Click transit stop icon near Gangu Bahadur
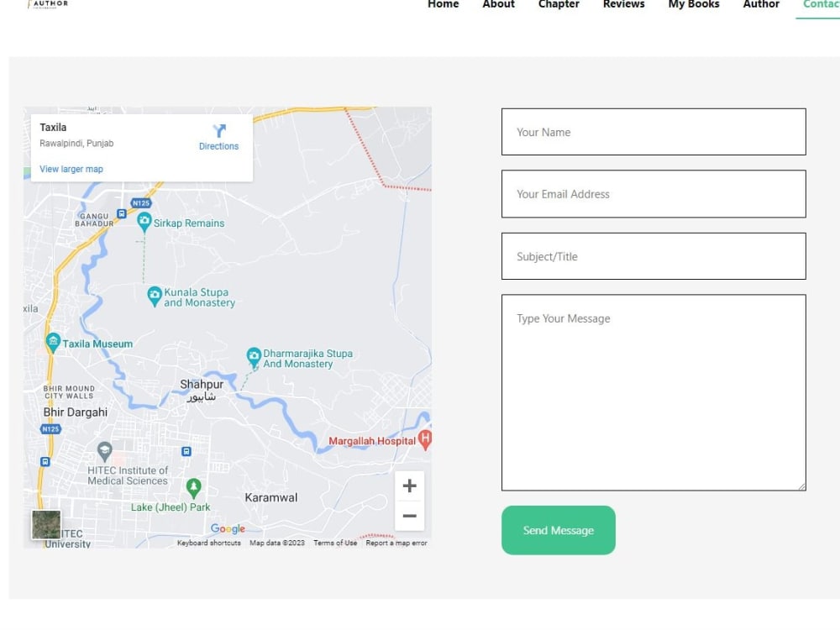840x630 pixels. point(122,213)
